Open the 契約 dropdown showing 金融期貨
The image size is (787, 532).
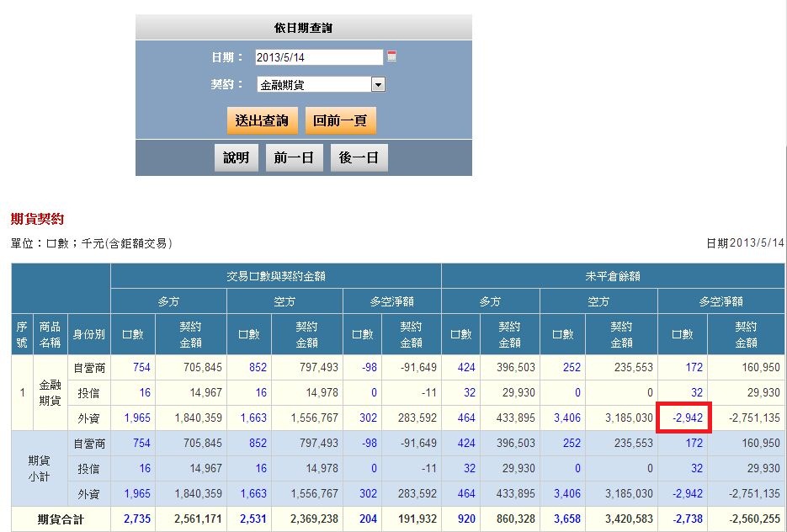coord(322,84)
